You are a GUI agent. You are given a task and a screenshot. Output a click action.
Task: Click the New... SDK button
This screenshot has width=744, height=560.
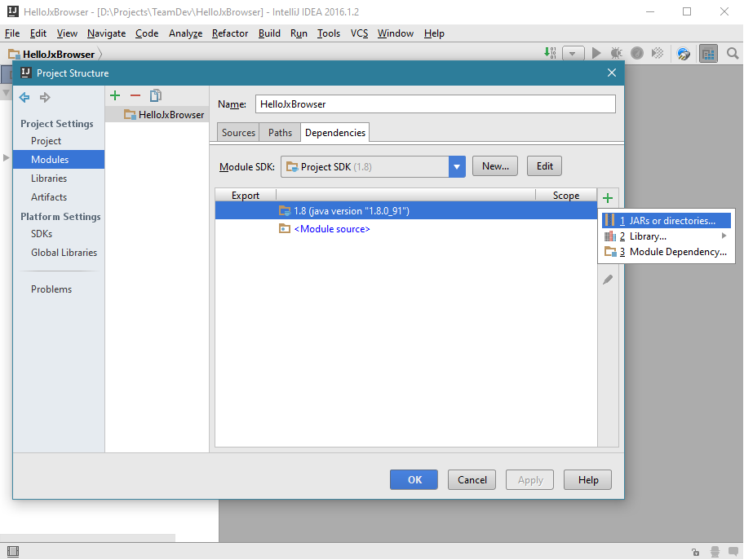point(495,166)
